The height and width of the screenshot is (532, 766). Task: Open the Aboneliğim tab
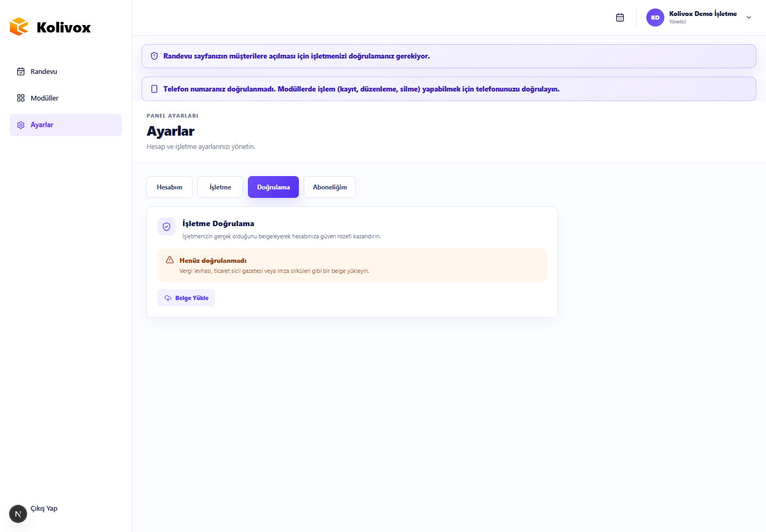pos(330,187)
